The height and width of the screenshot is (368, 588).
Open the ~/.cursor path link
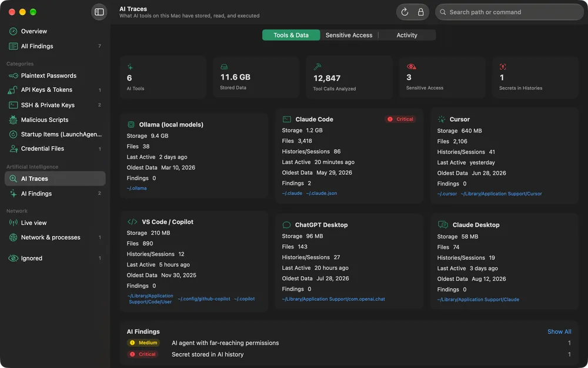coord(447,194)
